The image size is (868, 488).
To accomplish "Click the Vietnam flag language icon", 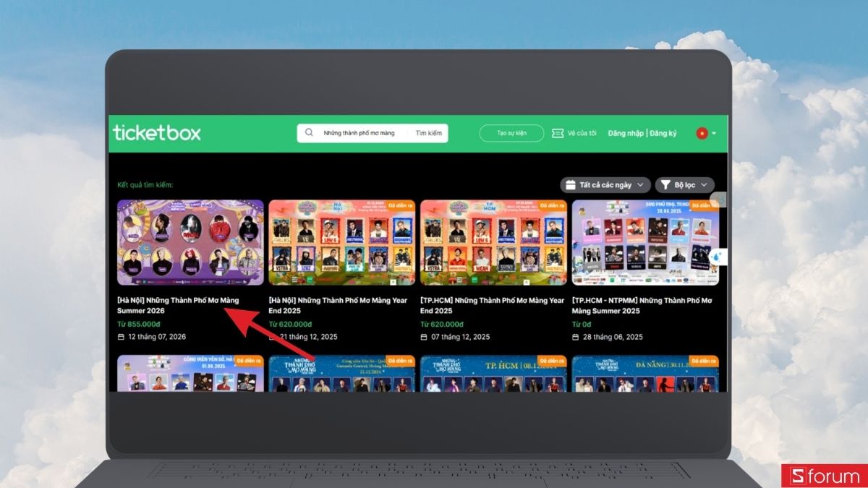I will [702, 133].
